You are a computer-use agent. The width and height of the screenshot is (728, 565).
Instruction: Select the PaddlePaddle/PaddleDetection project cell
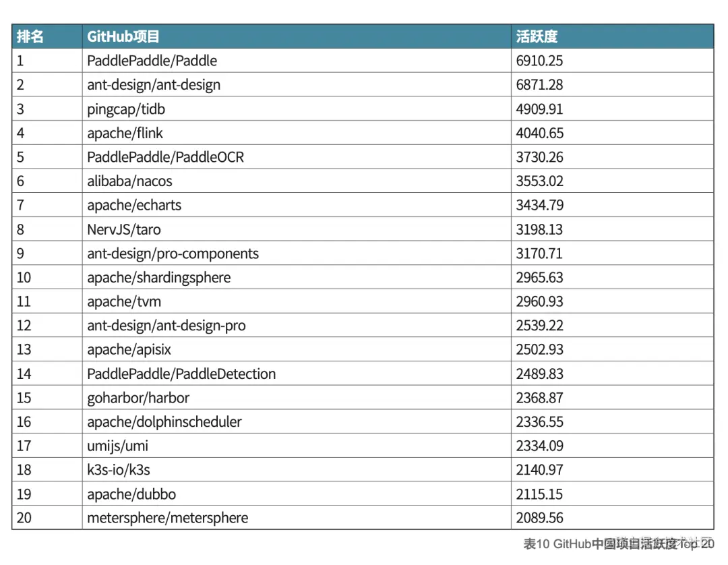tap(297, 374)
